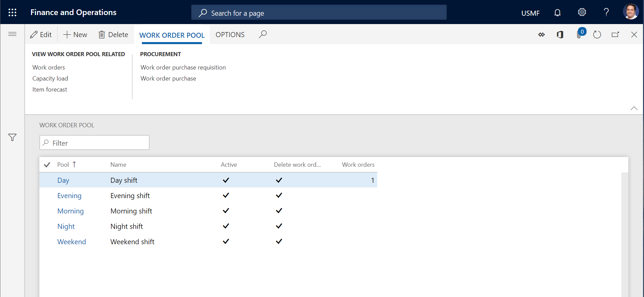This screenshot has height=297, width=644.
Task: Open Item forecast view
Action: click(x=50, y=90)
